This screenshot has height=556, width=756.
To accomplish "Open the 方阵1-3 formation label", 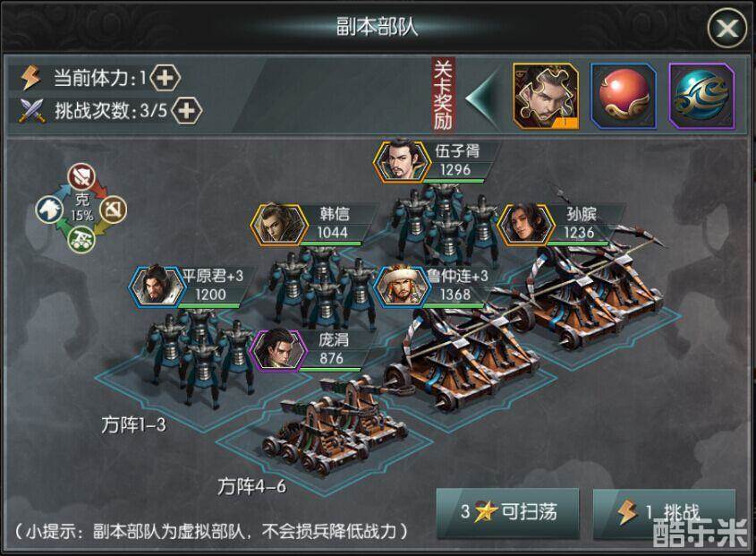I will pos(133,424).
